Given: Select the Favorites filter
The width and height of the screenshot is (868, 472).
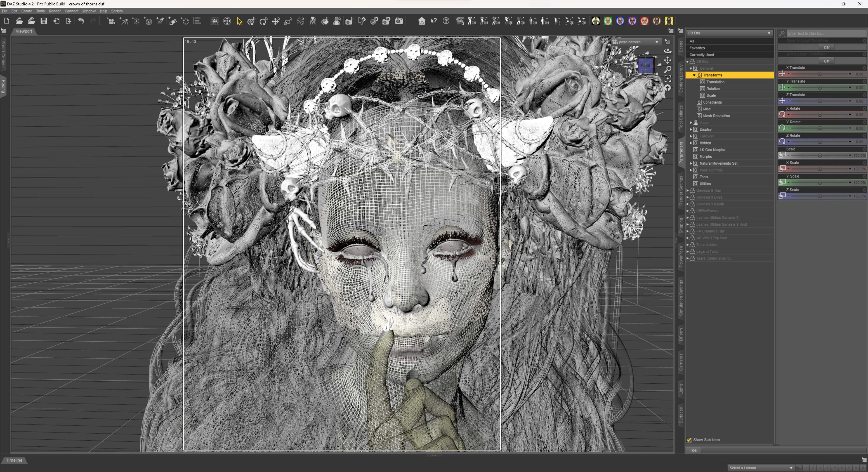Looking at the screenshot, I should 729,48.
